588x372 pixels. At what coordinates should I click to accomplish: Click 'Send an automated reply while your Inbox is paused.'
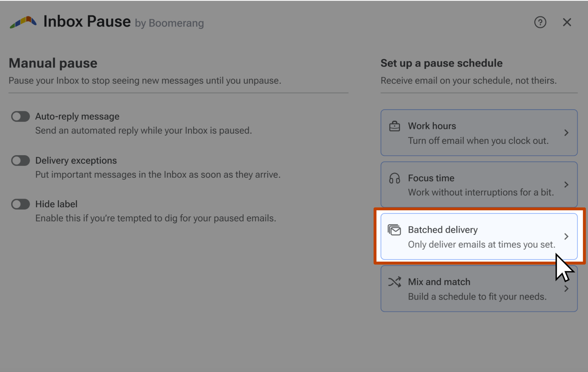coord(143,131)
